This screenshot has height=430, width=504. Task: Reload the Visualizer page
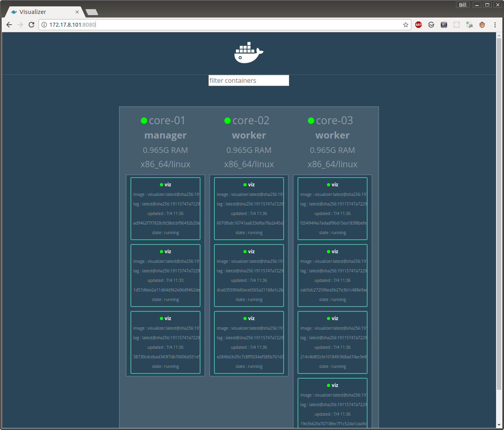31,24
